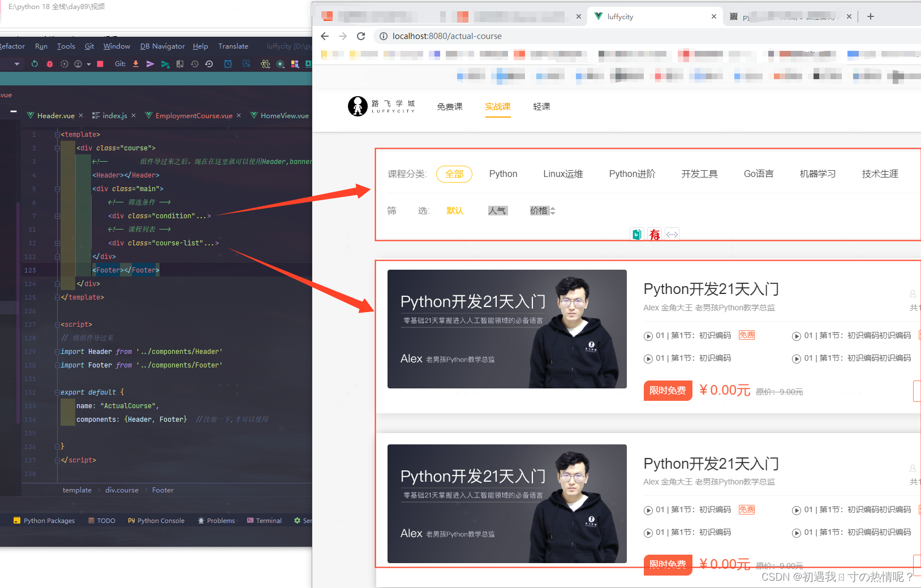This screenshot has width=921, height=588.
Task: Close the index.js editor tab
Action: (134, 115)
